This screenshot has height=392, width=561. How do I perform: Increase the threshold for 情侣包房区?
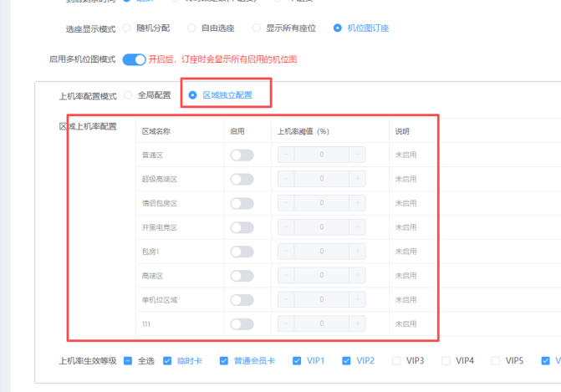(x=358, y=203)
